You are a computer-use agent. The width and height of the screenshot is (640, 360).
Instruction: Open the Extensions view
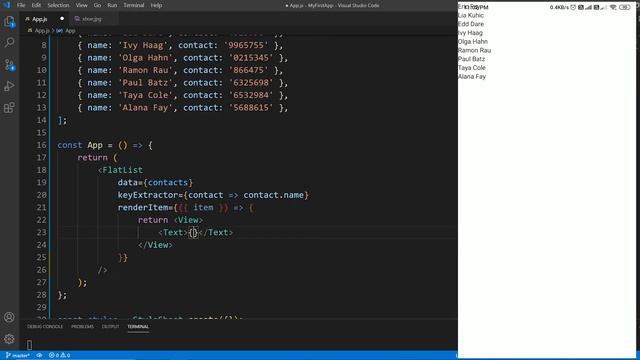(9, 108)
